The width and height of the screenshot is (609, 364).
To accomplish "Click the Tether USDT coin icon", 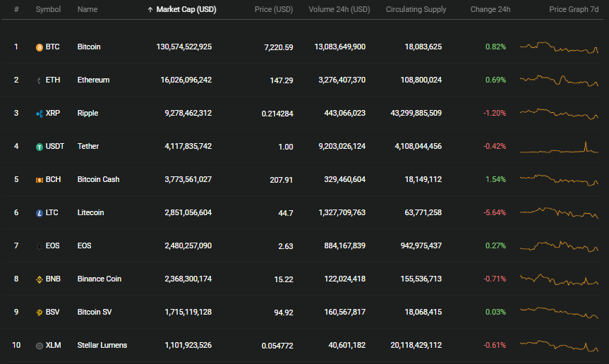I will click(40, 147).
